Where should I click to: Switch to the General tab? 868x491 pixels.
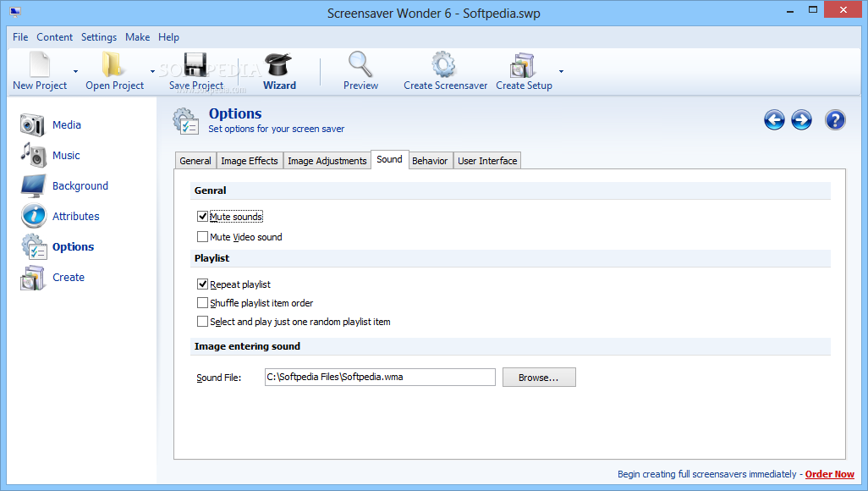point(195,161)
